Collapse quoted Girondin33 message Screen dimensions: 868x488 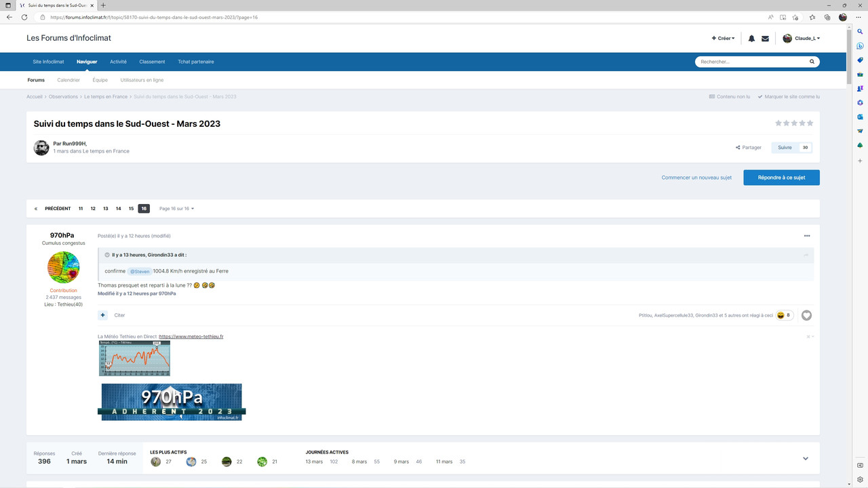click(x=106, y=255)
